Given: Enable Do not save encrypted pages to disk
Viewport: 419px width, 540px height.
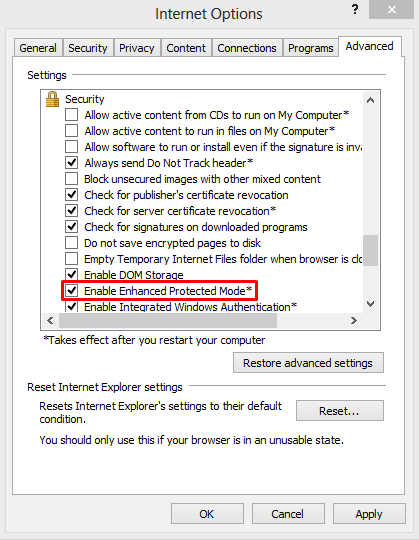Looking at the screenshot, I should click(72, 243).
